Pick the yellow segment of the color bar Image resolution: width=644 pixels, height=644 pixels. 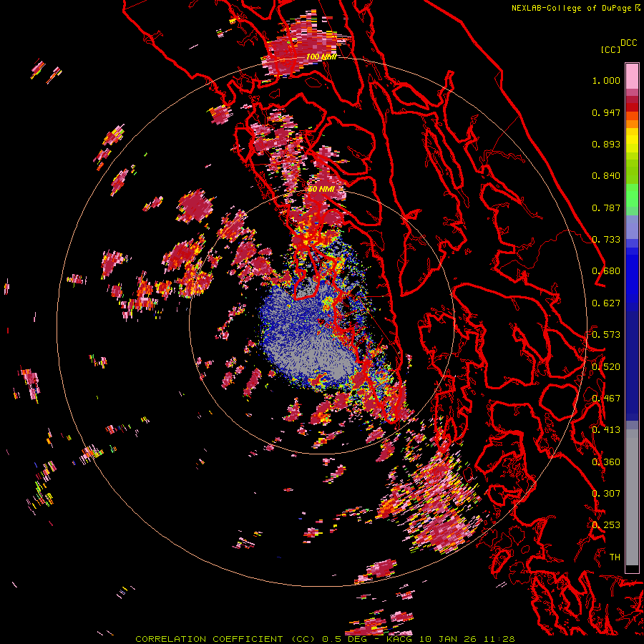click(632, 140)
